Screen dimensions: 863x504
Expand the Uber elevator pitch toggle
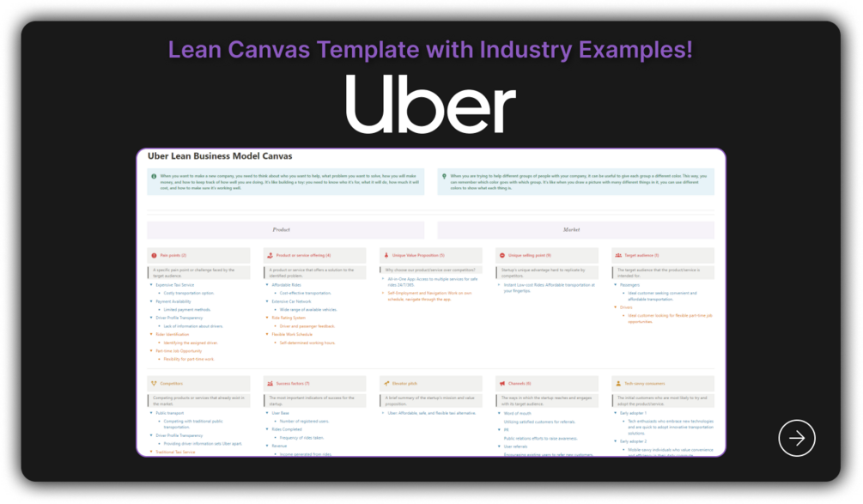tap(383, 413)
